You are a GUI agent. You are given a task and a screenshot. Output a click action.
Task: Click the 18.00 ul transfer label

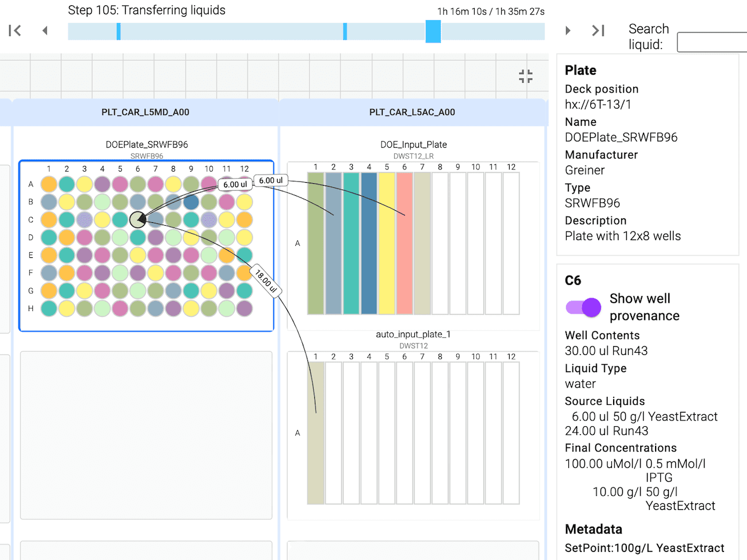pos(266,281)
